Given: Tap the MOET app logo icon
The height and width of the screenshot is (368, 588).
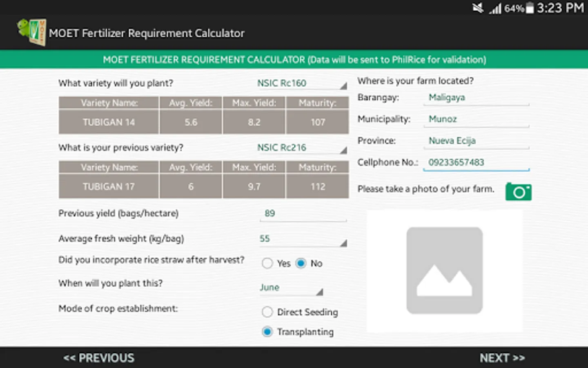Looking at the screenshot, I should tap(31, 32).
